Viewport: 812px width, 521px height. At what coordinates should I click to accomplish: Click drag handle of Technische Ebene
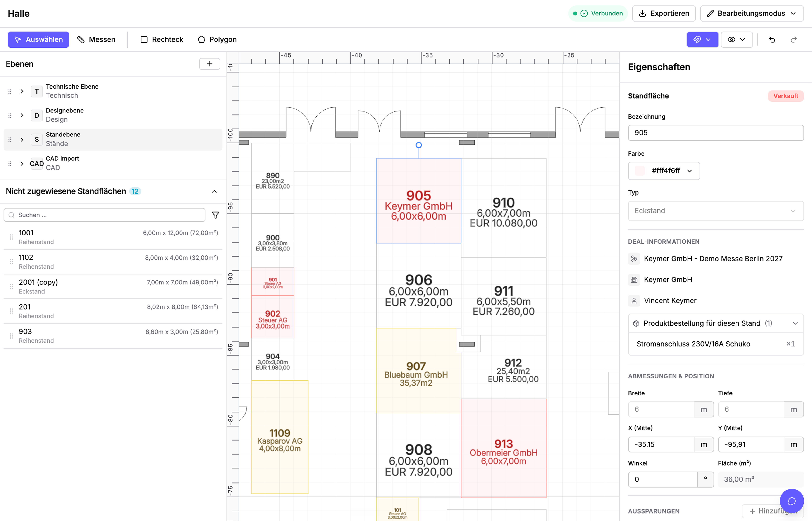pos(10,91)
